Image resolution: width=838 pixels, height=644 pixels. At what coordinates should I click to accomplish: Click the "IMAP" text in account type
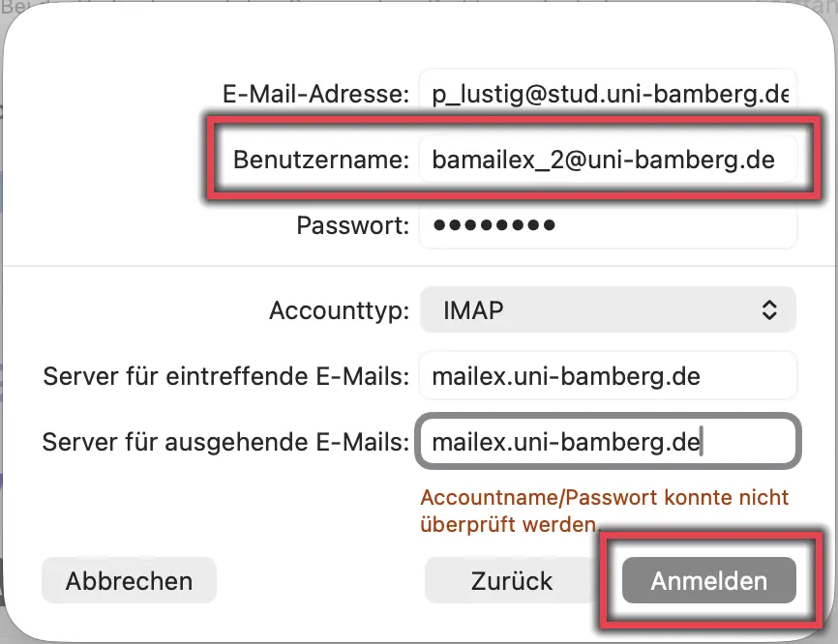pos(472,310)
